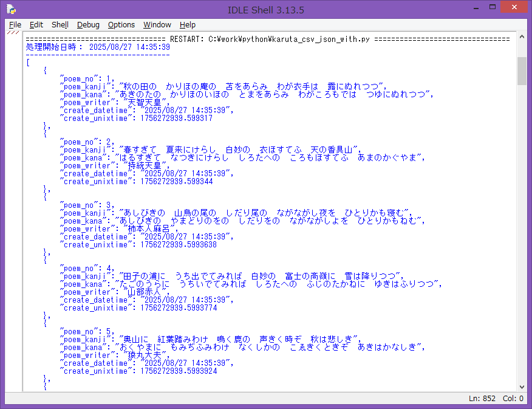Viewport: 532px width, 409px height.
Task: Click the scrollbar up arrow
Action: 522,38
